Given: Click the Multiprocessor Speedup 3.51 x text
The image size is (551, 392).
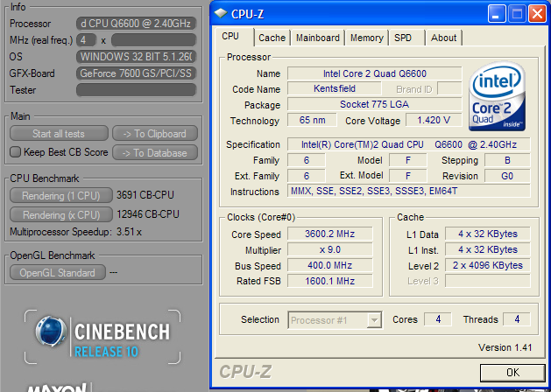Looking at the screenshot, I should pyautogui.click(x=76, y=232).
